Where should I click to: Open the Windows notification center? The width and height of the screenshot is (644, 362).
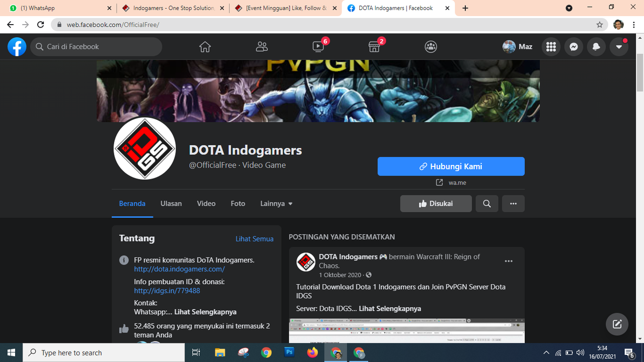(x=629, y=352)
